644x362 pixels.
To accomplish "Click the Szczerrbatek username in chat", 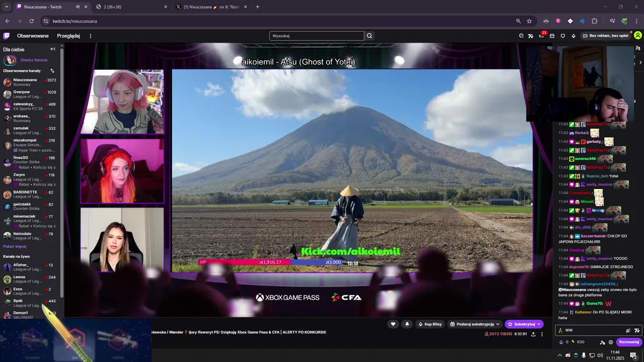I will [x=593, y=236].
